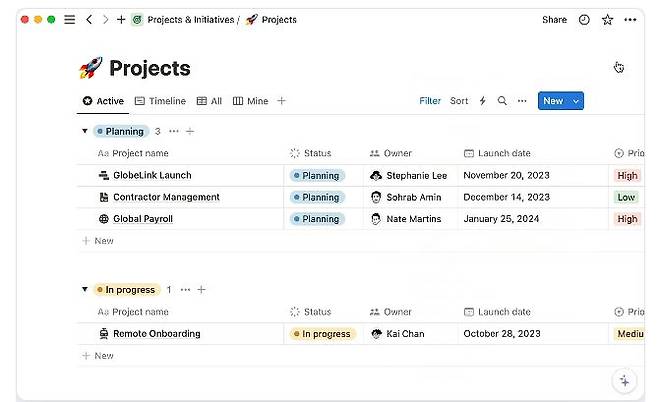The height and width of the screenshot is (402, 658).
Task: Open the AI sparkle assistant button
Action: coord(624,381)
